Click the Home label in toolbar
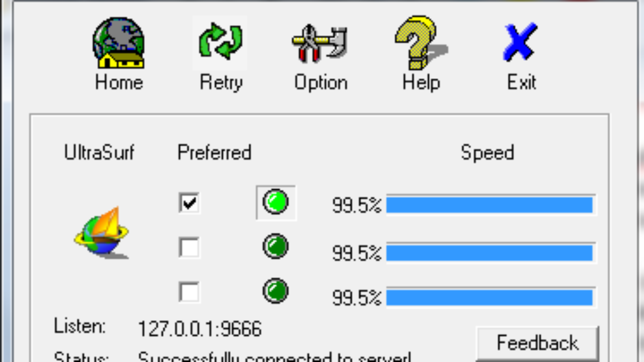The image size is (644, 362). pyautogui.click(x=119, y=83)
